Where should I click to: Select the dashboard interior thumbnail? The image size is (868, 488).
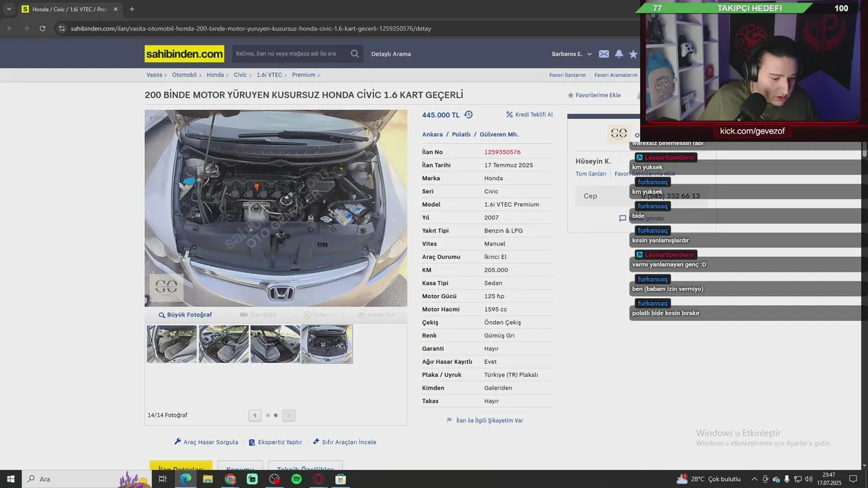[x=224, y=344]
